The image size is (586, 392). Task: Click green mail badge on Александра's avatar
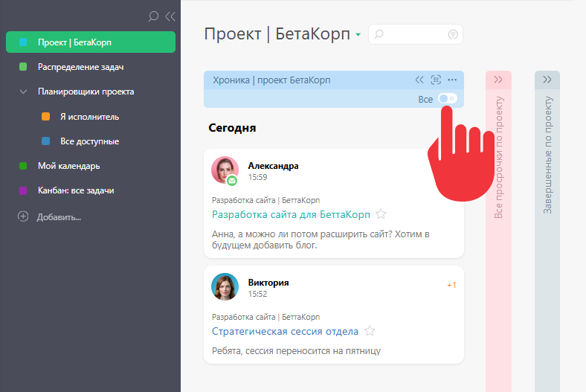point(232,181)
